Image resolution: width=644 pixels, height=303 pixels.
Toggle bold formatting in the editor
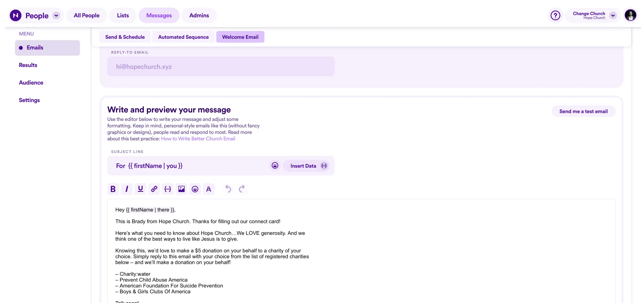point(113,189)
